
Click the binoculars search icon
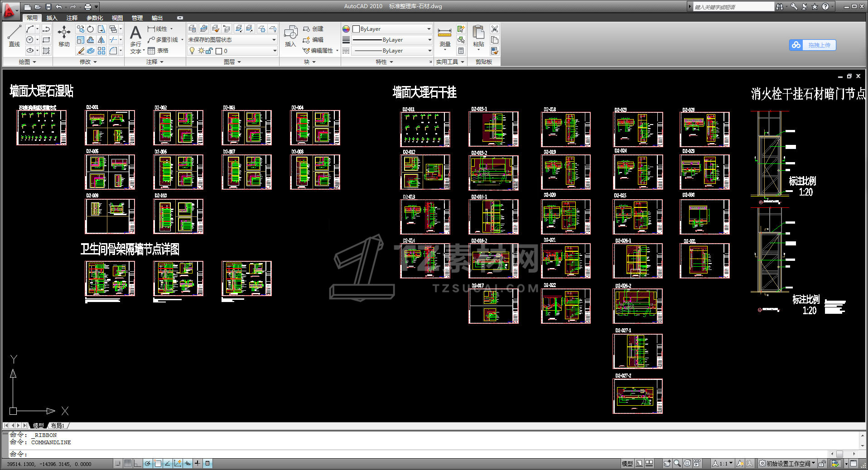tap(779, 6)
